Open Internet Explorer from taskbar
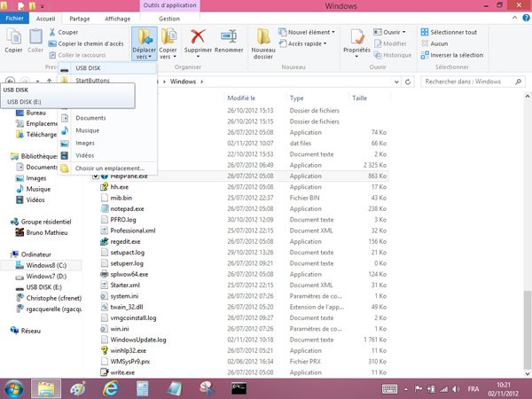This screenshot has width=532, height=399. click(111, 389)
